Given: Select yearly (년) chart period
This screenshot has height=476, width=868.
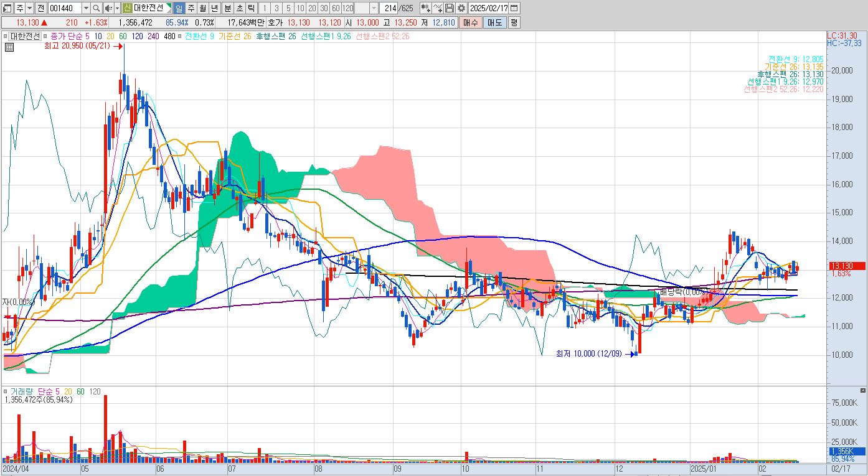Looking at the screenshot, I should (214, 8).
